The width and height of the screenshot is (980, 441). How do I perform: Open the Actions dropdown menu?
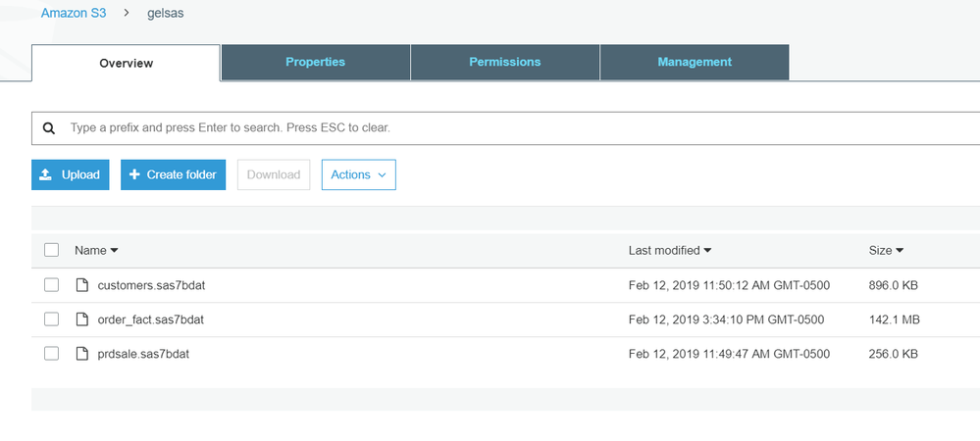[x=358, y=174]
